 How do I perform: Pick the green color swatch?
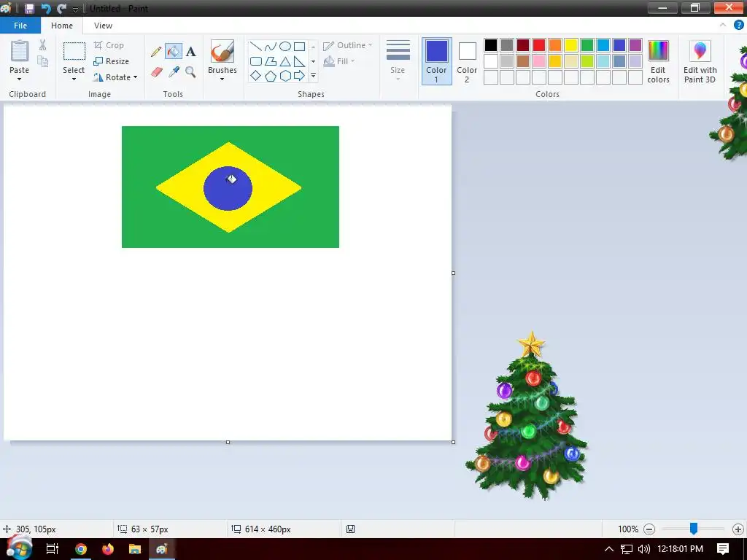tap(587, 45)
